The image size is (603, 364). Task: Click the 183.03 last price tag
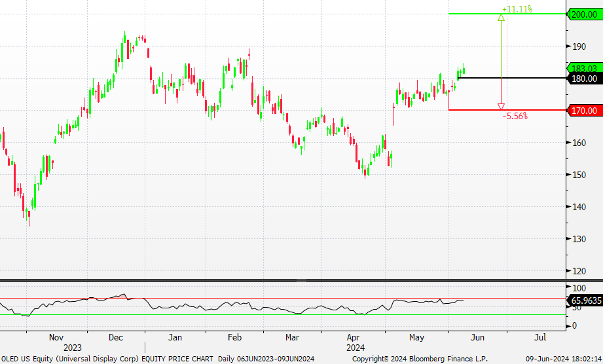click(584, 68)
